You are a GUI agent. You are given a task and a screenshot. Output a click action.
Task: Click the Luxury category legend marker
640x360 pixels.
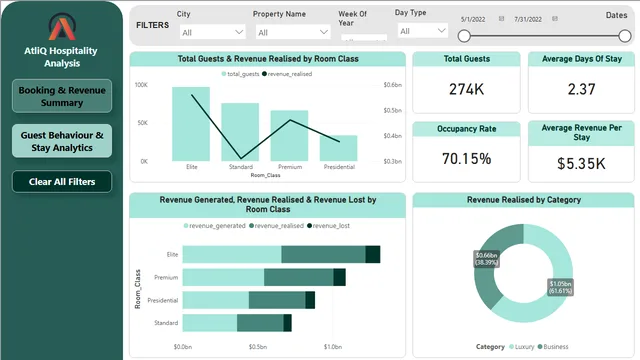click(511, 347)
